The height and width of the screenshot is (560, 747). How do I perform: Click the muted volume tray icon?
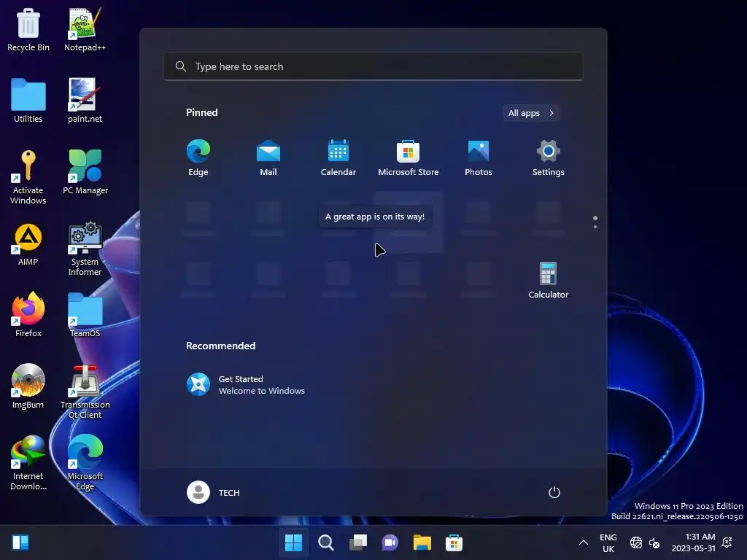(x=654, y=542)
